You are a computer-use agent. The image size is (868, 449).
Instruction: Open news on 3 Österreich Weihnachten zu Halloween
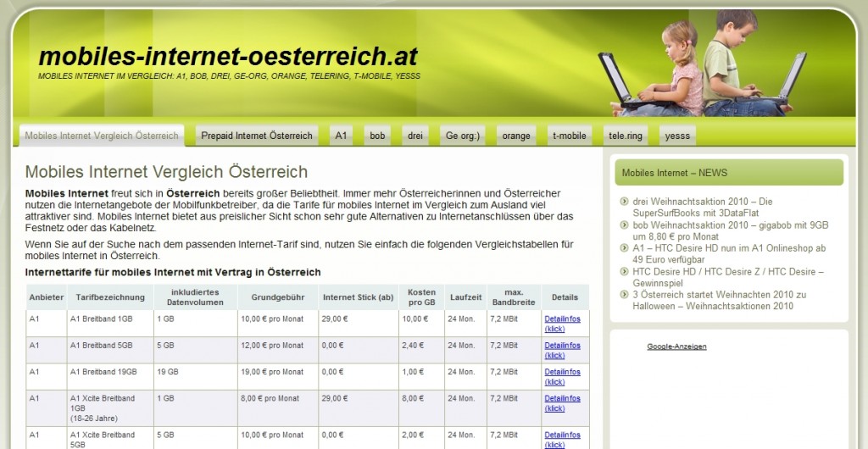719,300
